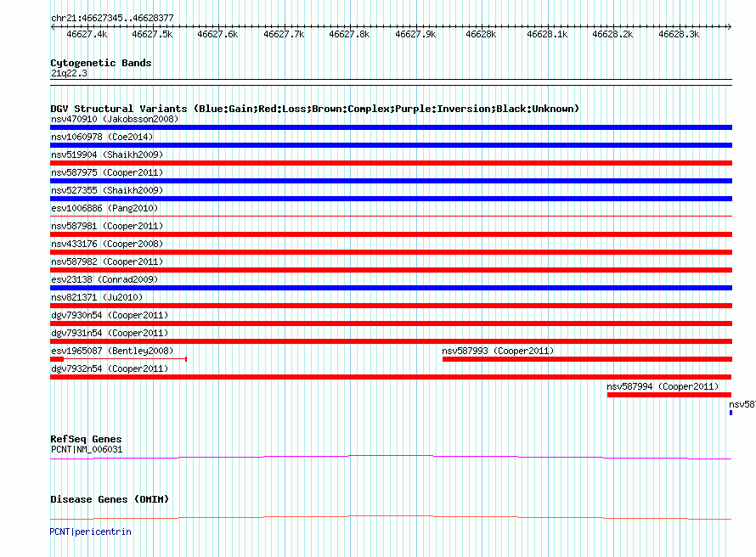
Task: Click the 46627.5k ruler mark
Action: click(x=152, y=34)
